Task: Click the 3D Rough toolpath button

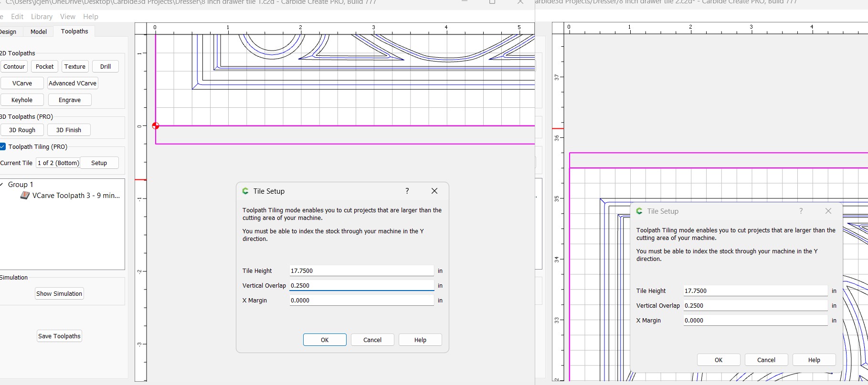Action: [22, 130]
